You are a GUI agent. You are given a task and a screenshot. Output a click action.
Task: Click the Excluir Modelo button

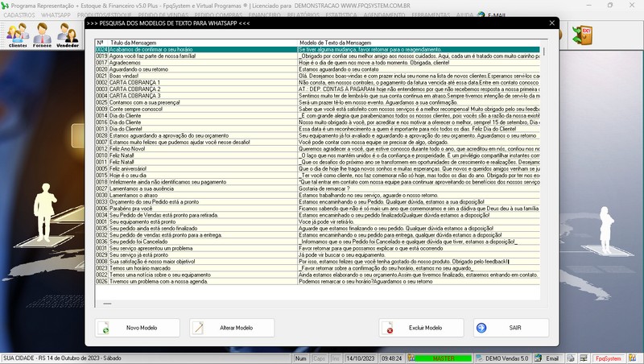(x=421, y=328)
